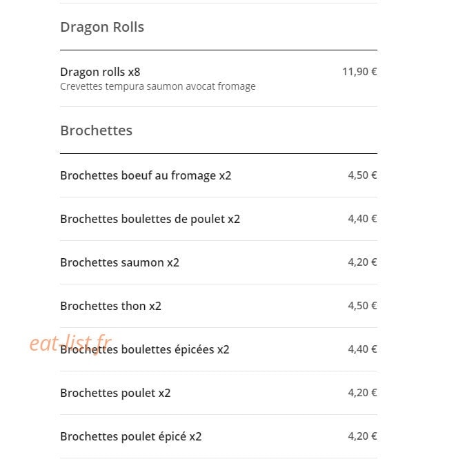476x466 pixels.
Task: Click the boeuf au fromage 4,50 € price
Action: pyautogui.click(x=362, y=175)
